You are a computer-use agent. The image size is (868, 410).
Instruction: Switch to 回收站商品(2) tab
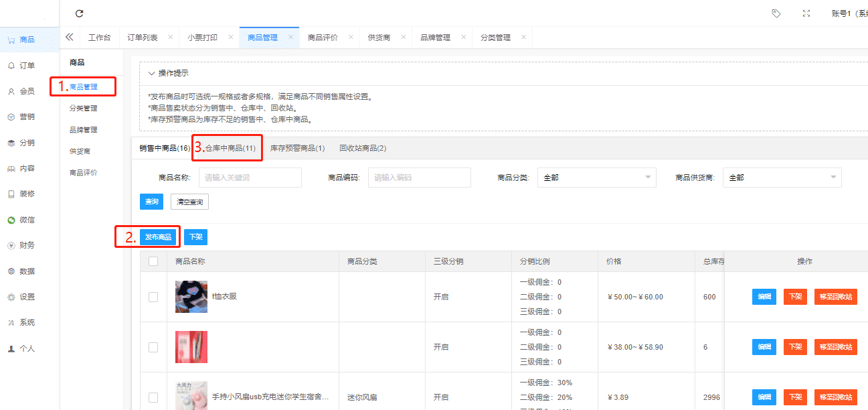363,148
